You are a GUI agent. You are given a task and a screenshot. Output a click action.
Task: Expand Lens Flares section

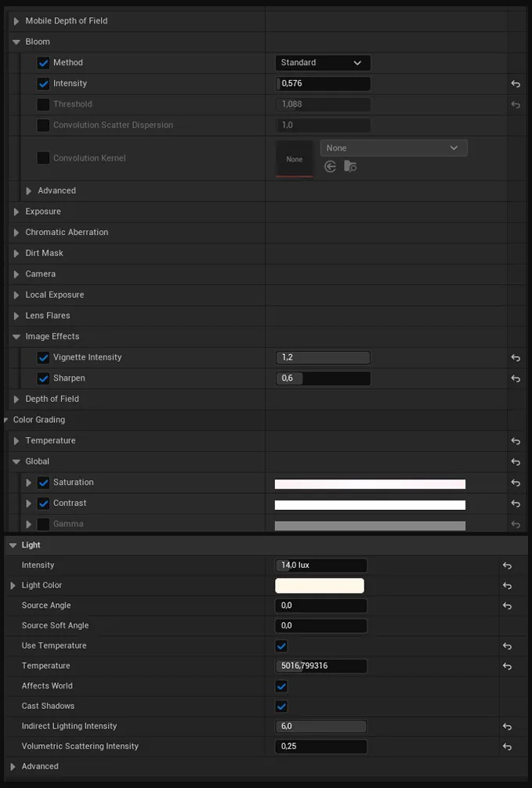coord(16,316)
